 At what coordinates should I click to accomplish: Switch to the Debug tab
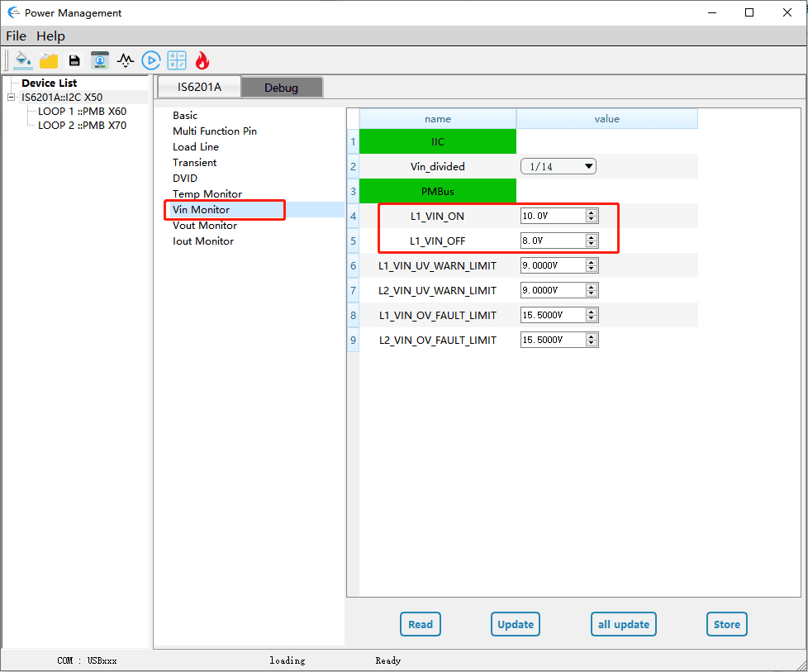tap(281, 88)
